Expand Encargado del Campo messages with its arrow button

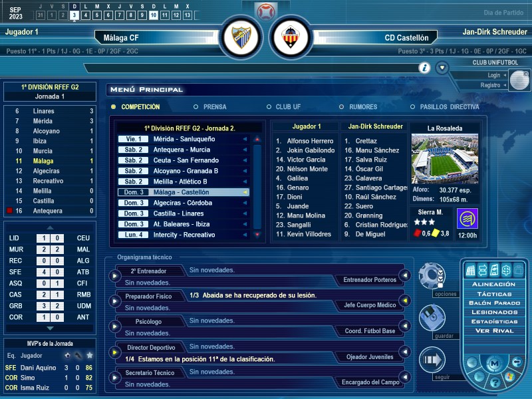(405, 377)
